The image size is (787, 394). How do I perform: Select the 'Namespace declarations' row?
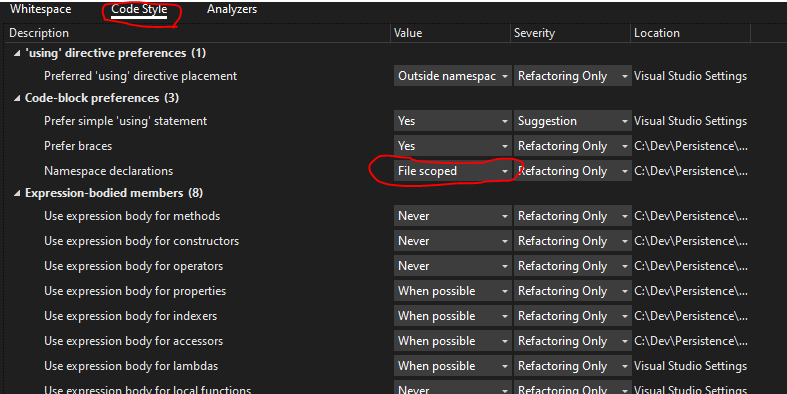point(108,171)
